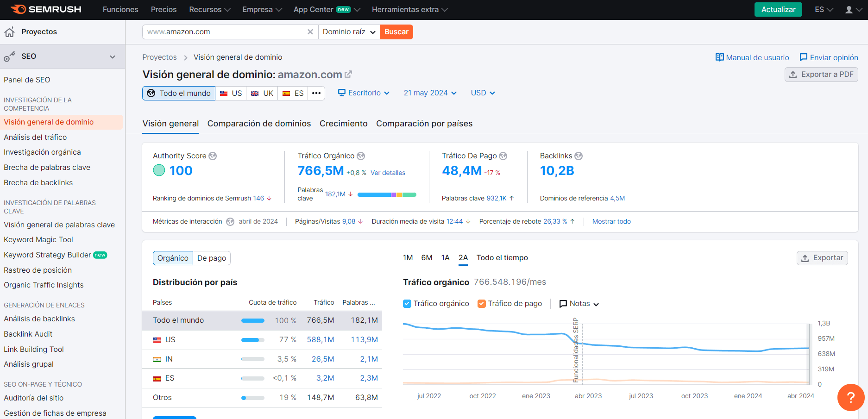
Task: Switch to Comparación de dominios tab
Action: click(259, 124)
